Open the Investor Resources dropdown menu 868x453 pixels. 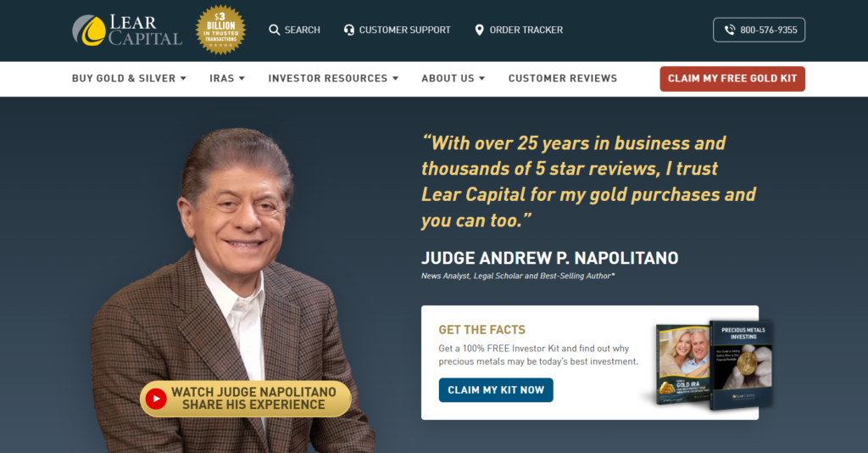333,79
